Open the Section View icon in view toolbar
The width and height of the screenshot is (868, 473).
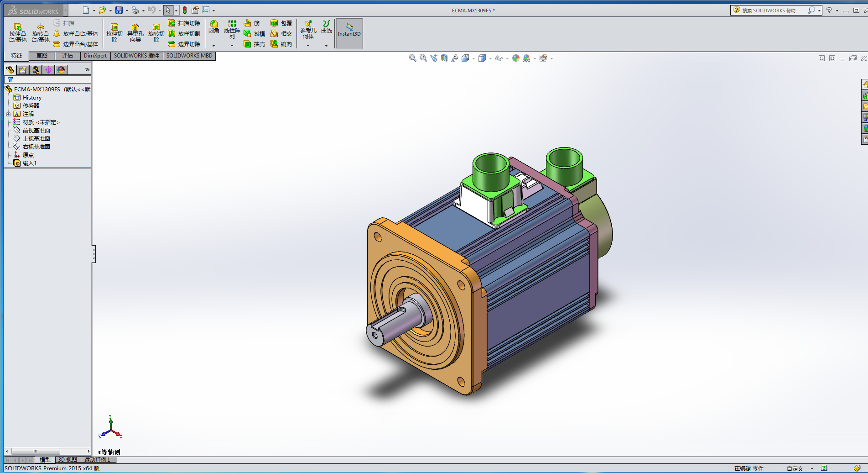point(444,58)
